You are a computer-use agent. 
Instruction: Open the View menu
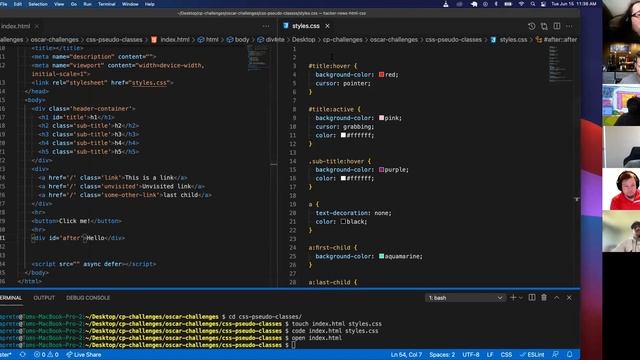click(x=59, y=4)
